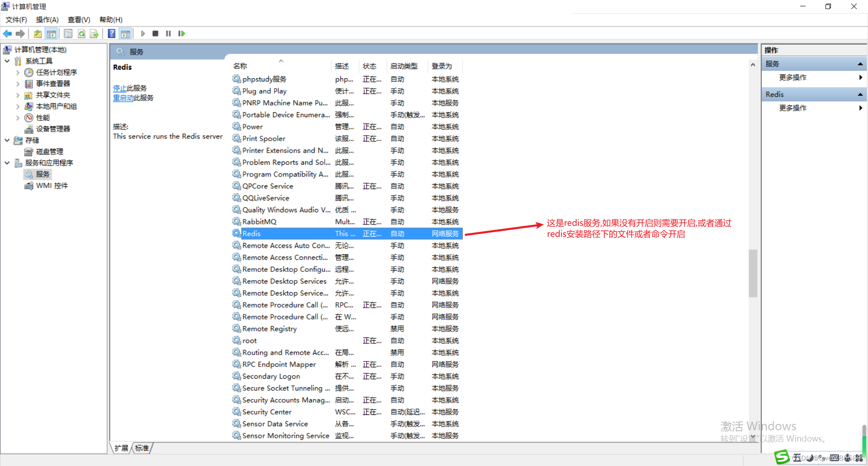Click the Stop service square icon

click(x=156, y=33)
